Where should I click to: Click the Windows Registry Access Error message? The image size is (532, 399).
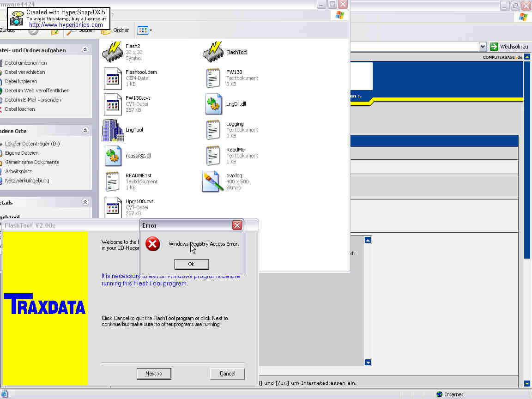pyautogui.click(x=204, y=244)
